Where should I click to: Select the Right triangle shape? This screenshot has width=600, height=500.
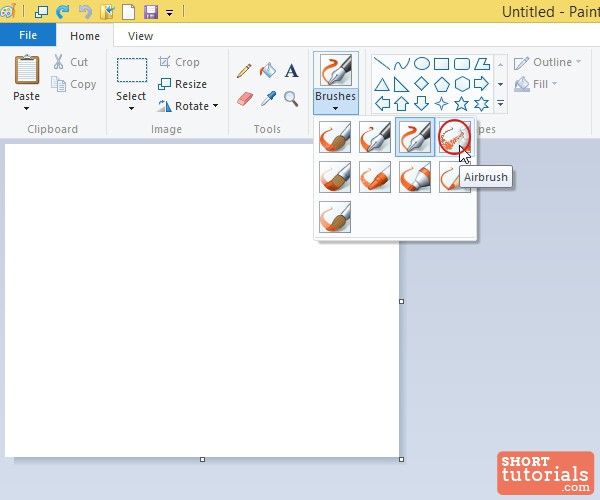click(x=402, y=84)
